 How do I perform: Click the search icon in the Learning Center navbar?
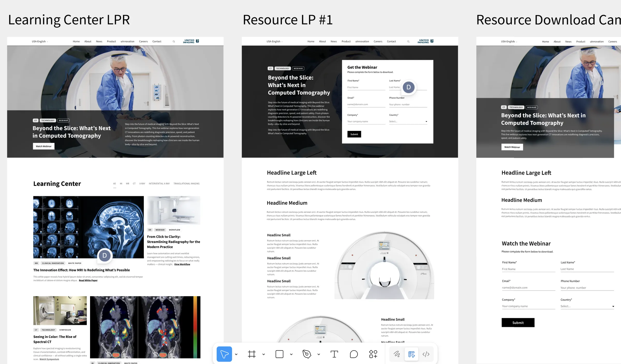[x=174, y=41]
